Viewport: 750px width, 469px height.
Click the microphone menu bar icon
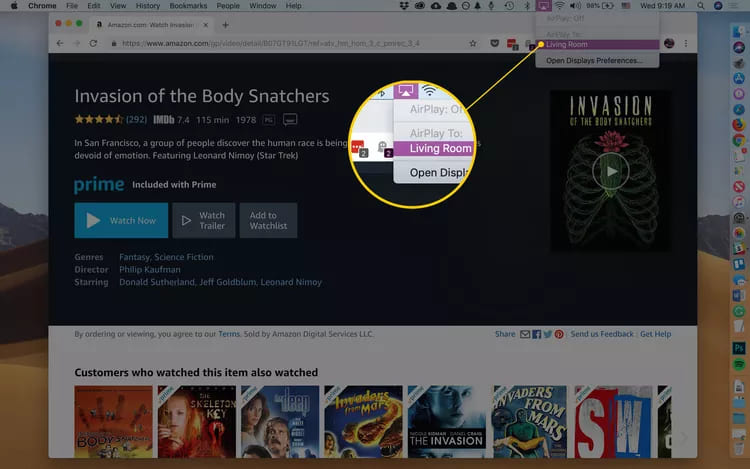tap(491, 6)
